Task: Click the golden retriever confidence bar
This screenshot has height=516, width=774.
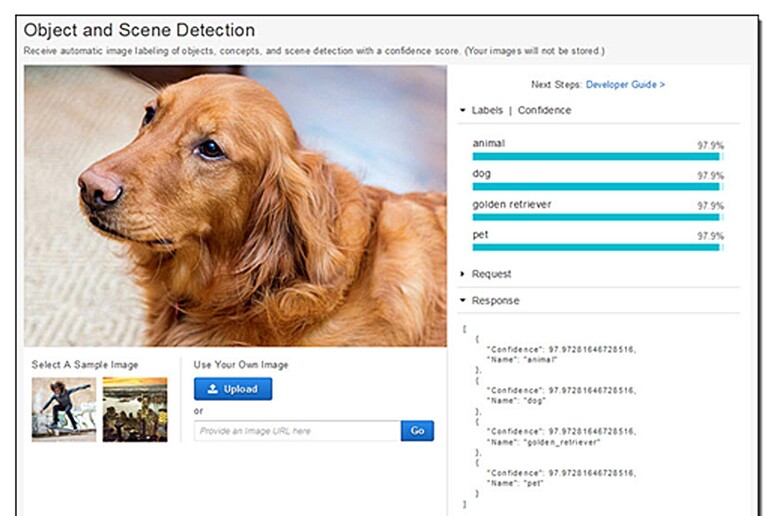Action: (x=597, y=217)
